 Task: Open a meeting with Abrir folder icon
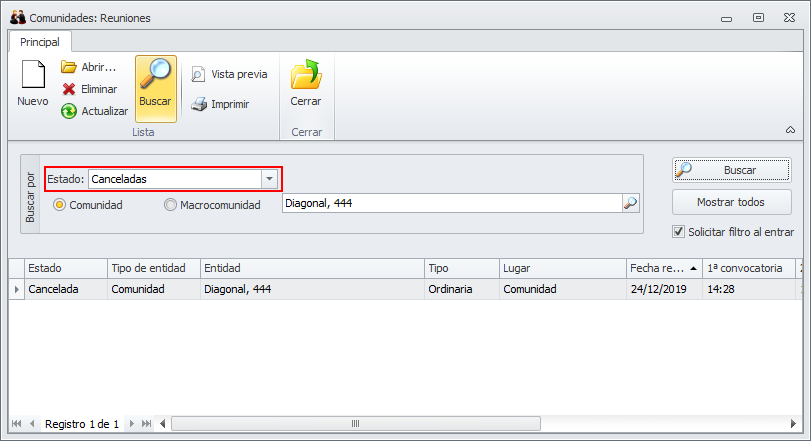(x=69, y=67)
